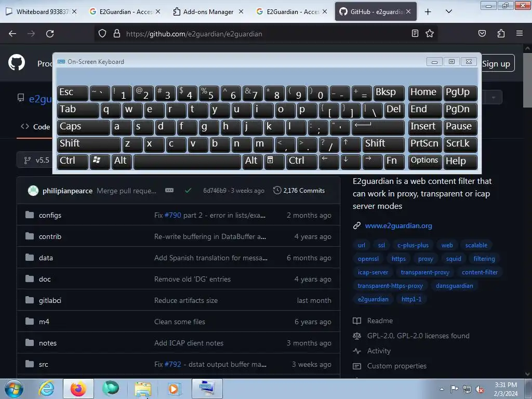
Task: Open 2,176 Commits history link
Action: [299, 191]
